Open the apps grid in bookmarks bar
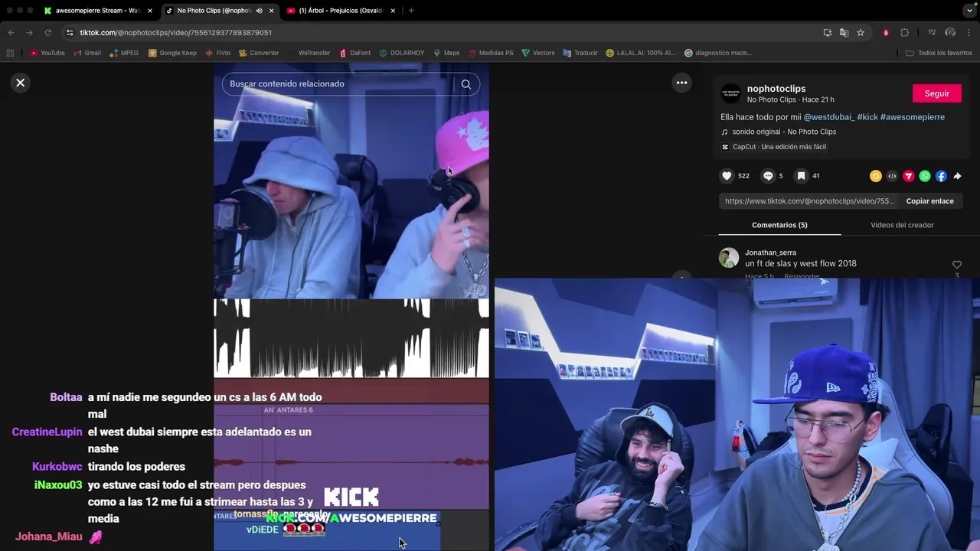The width and height of the screenshot is (980, 551). [10, 53]
